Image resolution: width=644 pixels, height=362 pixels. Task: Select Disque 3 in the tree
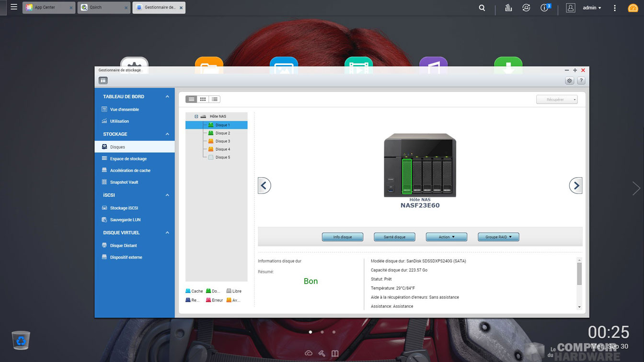tap(222, 141)
